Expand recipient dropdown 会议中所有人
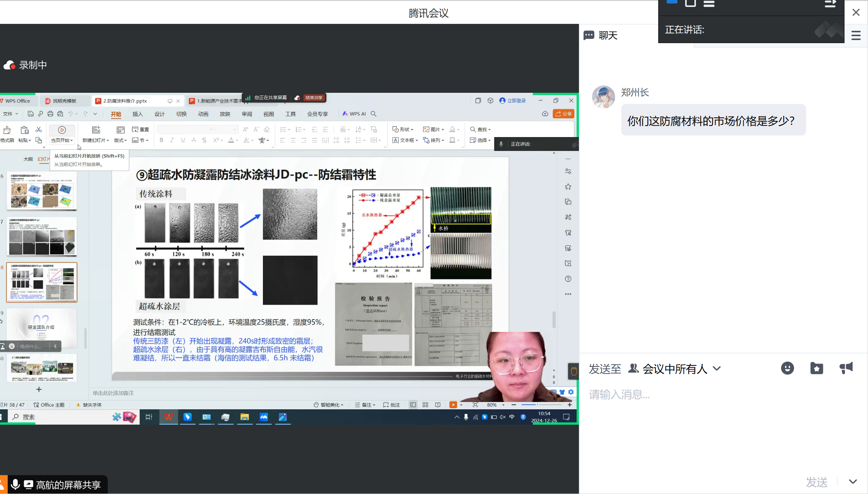 (x=716, y=368)
